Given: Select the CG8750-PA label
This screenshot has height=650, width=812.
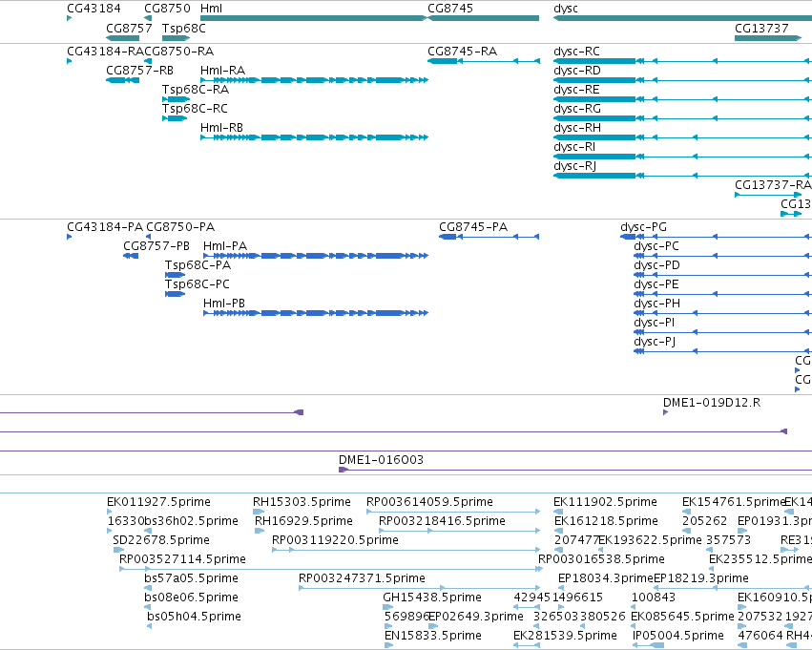Looking at the screenshot, I should click(180, 227).
